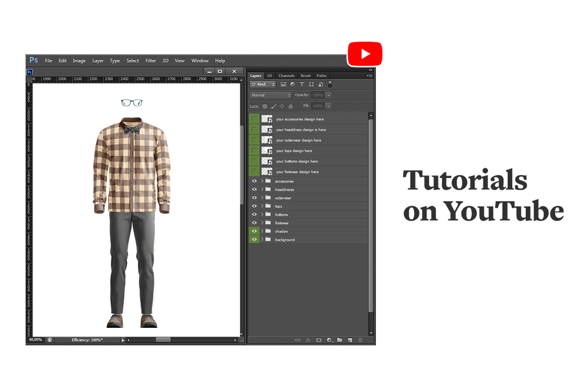Expand the headdreses group

pyautogui.click(x=262, y=189)
